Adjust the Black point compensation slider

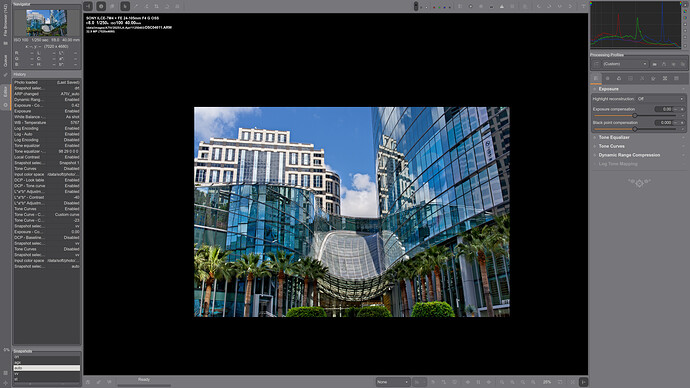click(x=635, y=129)
